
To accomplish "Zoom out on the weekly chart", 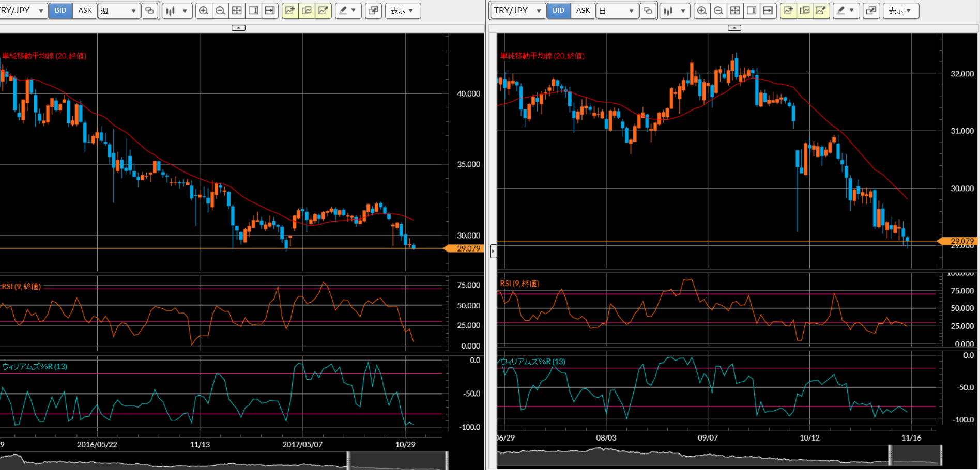I will pos(220,10).
